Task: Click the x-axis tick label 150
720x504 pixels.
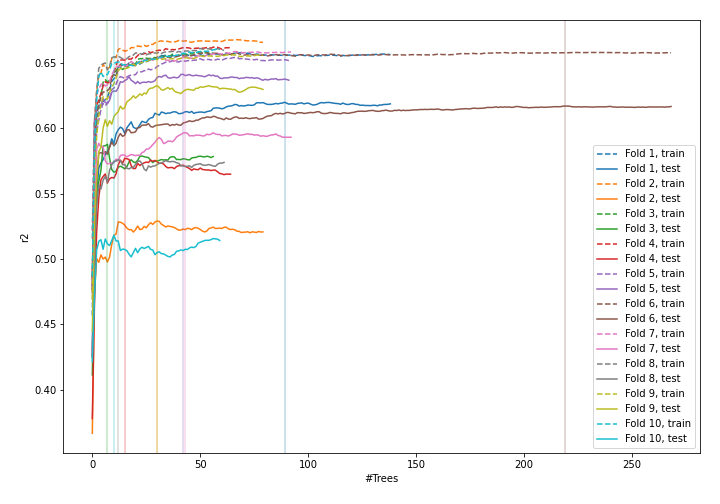Action: 416,464
